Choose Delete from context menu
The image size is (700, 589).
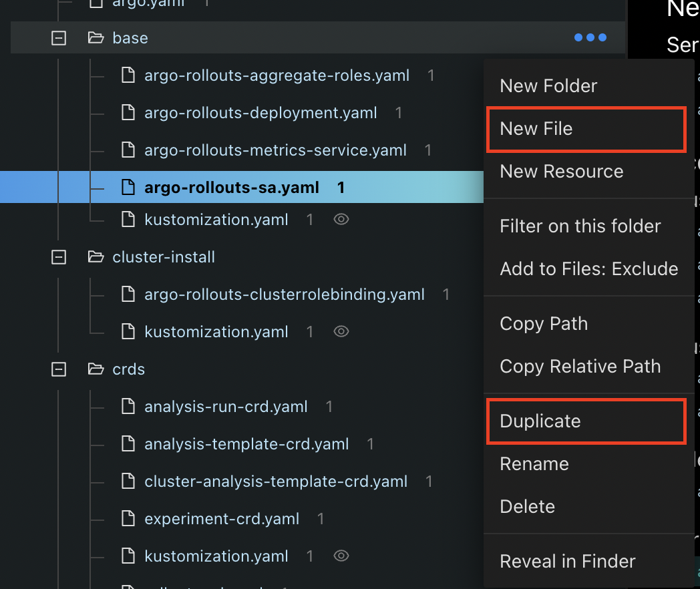pos(588,507)
